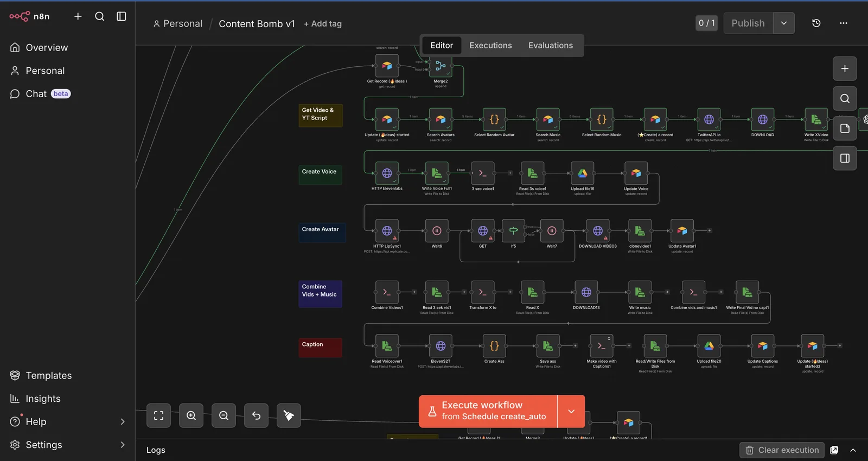
Task: Zoom in on the canvas
Action: 191,415
